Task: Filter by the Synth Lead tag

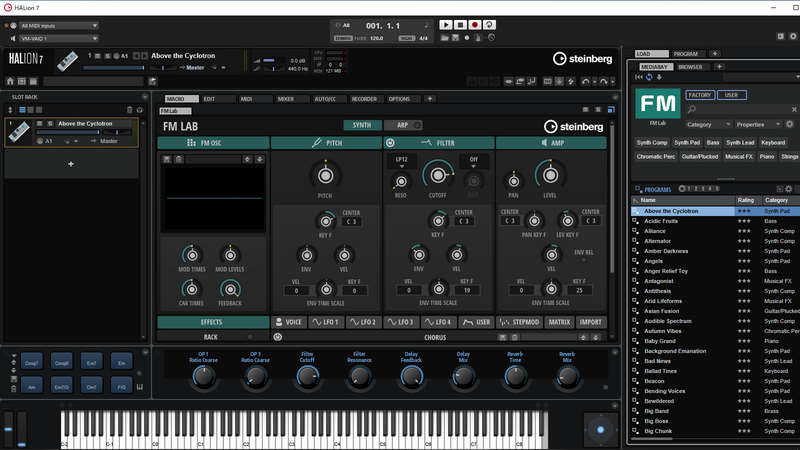Action: (x=740, y=143)
